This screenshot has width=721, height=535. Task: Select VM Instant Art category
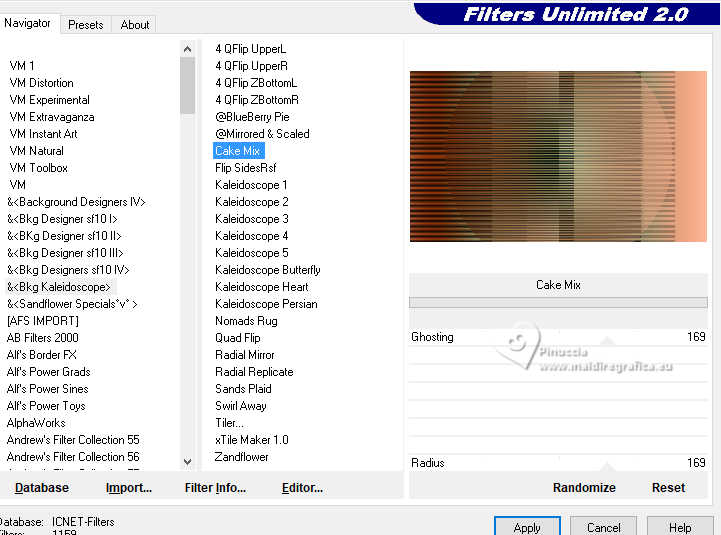(43, 134)
